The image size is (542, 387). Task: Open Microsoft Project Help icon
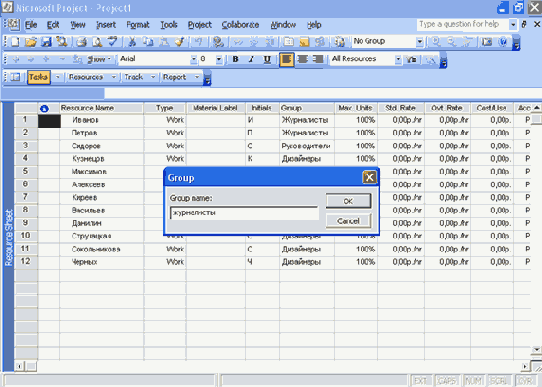coord(503,42)
